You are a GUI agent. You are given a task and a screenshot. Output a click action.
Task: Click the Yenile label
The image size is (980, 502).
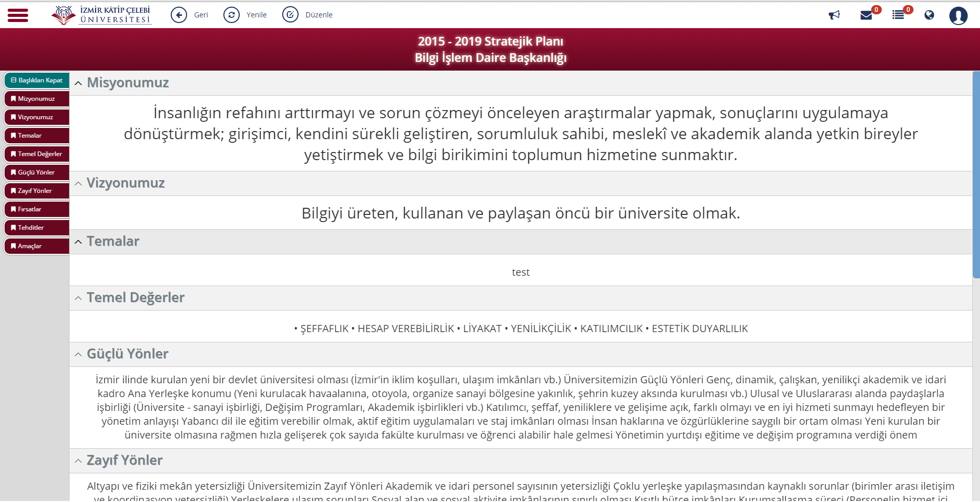pos(257,15)
